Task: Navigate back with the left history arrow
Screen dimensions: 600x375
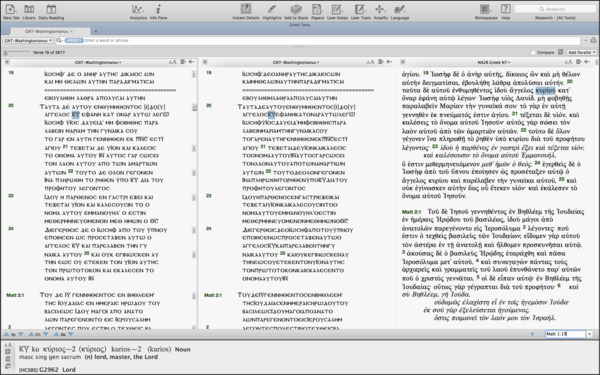Action: pos(532,334)
